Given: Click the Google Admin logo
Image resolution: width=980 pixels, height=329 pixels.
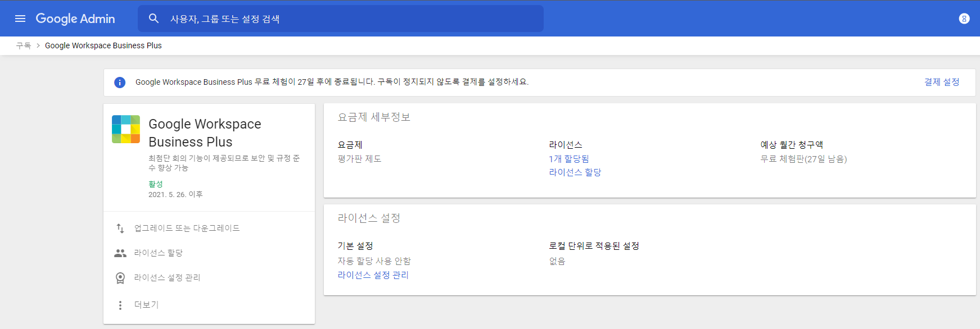Looking at the screenshot, I should click(75, 19).
